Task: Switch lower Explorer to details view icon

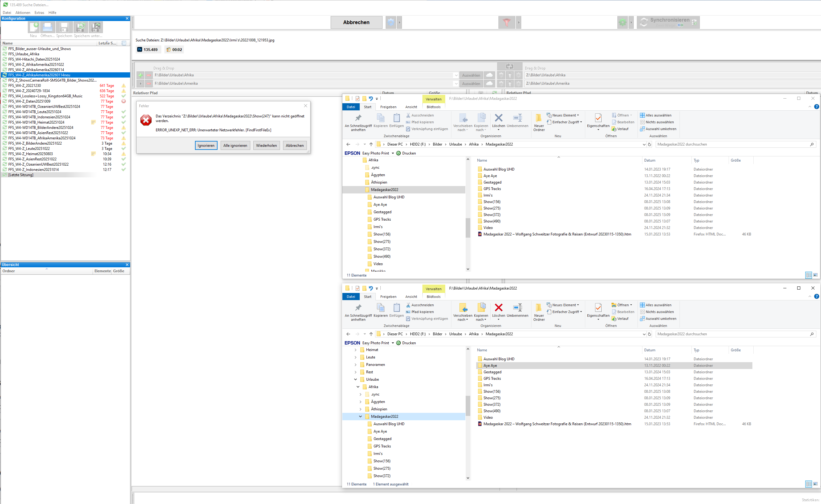Action: tap(808, 484)
